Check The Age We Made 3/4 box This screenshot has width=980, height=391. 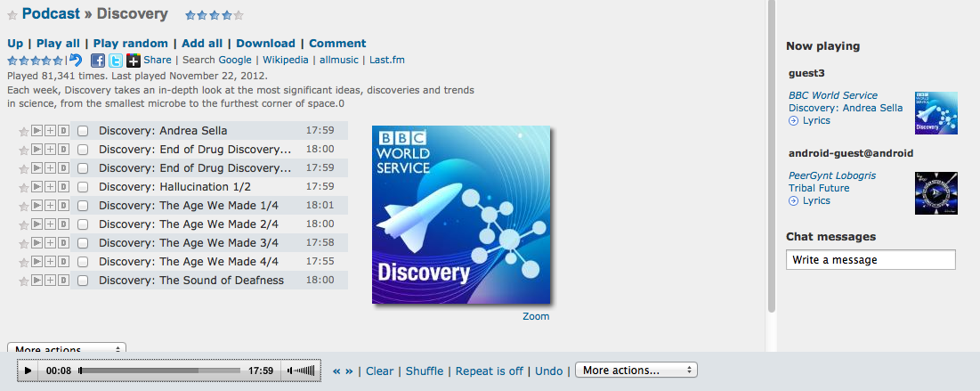pyautogui.click(x=83, y=243)
